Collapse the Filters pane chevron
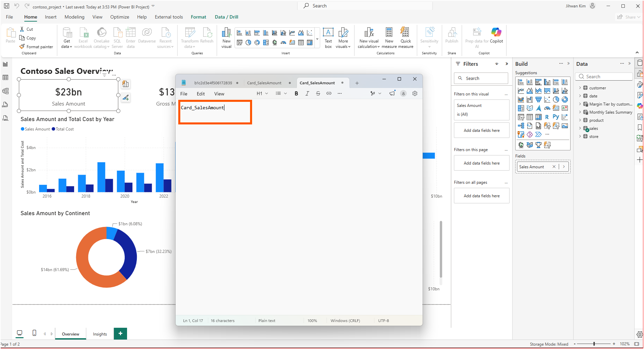The image size is (644, 349). click(507, 64)
